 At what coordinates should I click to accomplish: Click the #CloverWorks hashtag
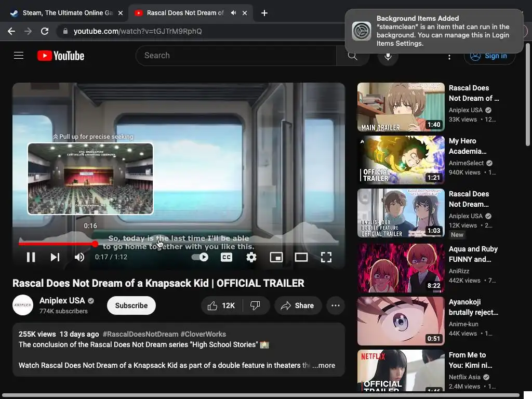tap(203, 334)
